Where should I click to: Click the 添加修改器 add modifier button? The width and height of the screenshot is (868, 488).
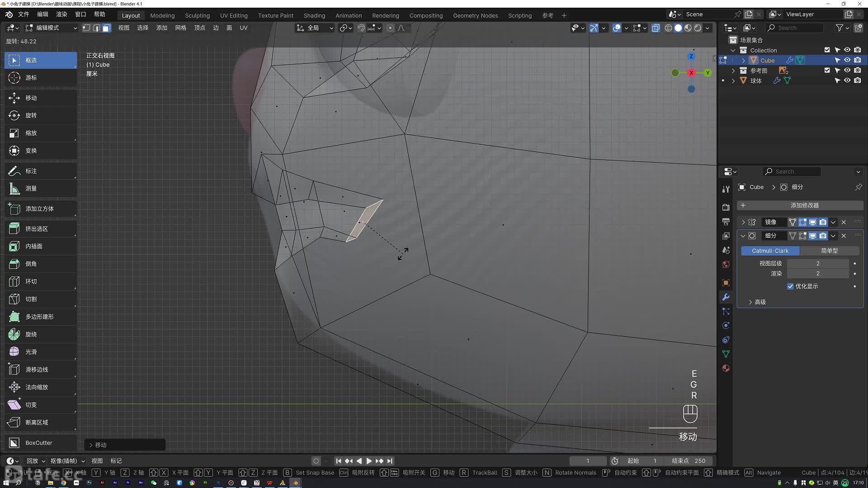point(800,206)
